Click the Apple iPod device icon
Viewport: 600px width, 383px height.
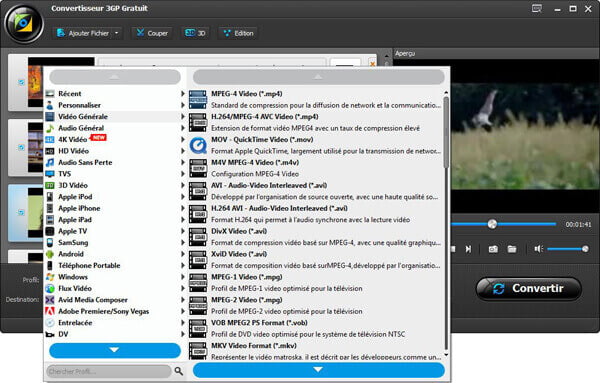pyautogui.click(x=50, y=197)
